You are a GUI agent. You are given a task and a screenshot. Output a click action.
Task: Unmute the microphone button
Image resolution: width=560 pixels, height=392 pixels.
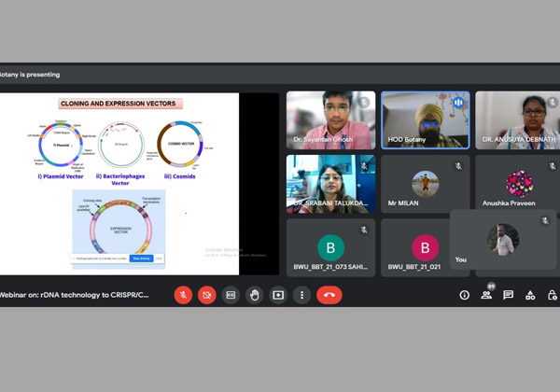184,295
